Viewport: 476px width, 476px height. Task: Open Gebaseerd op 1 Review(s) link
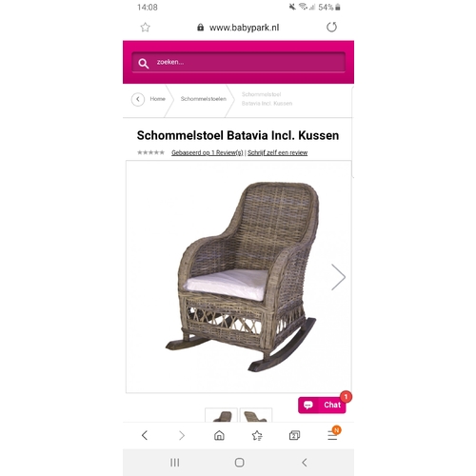click(208, 152)
